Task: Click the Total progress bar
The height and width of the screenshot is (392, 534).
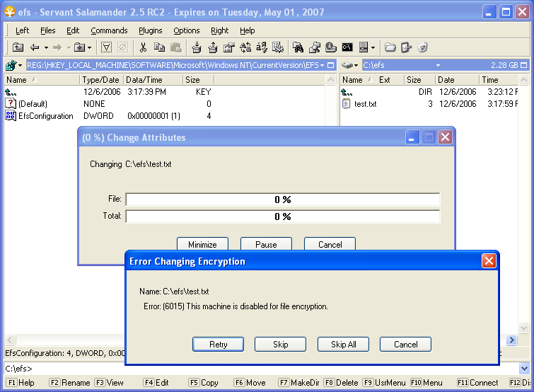Action: [x=283, y=217]
